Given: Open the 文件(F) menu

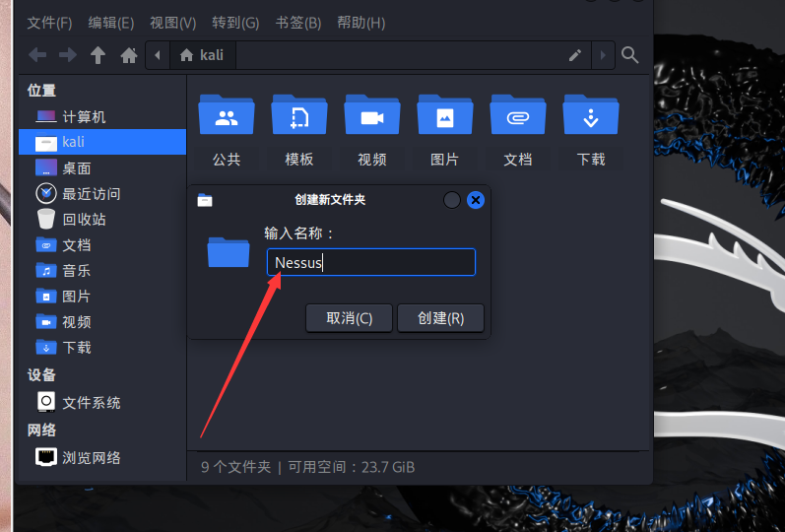Looking at the screenshot, I should pyautogui.click(x=49, y=23).
